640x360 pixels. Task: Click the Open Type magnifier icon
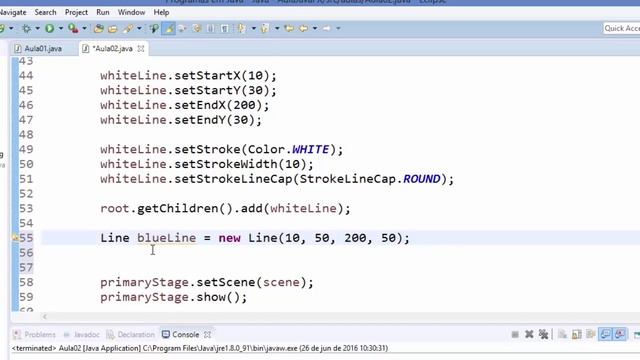tap(154, 29)
